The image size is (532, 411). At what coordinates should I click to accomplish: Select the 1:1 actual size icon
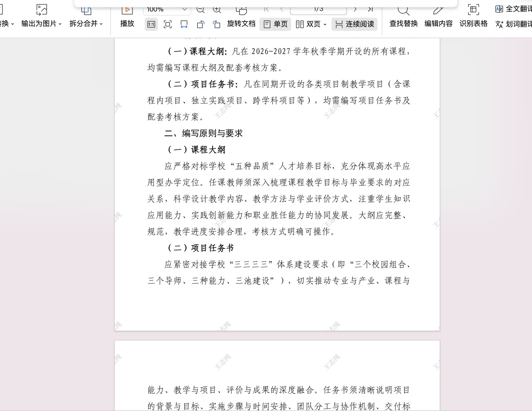pyautogui.click(x=151, y=24)
